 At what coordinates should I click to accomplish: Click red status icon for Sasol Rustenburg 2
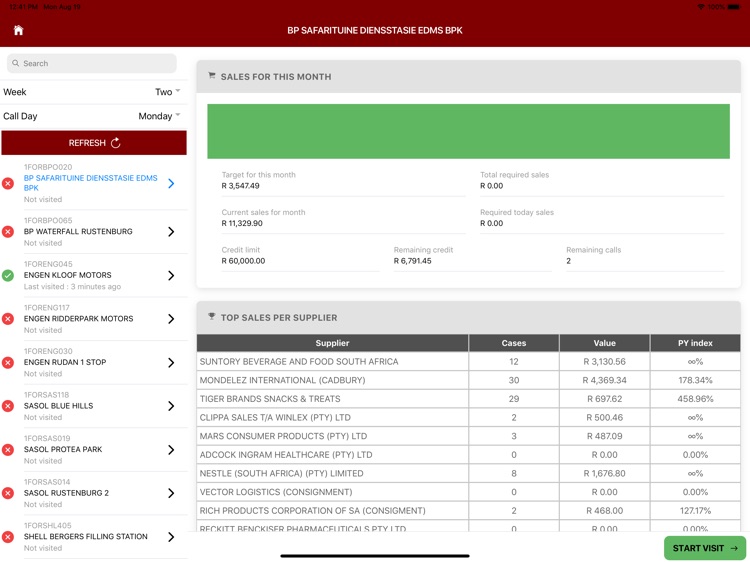(8, 493)
